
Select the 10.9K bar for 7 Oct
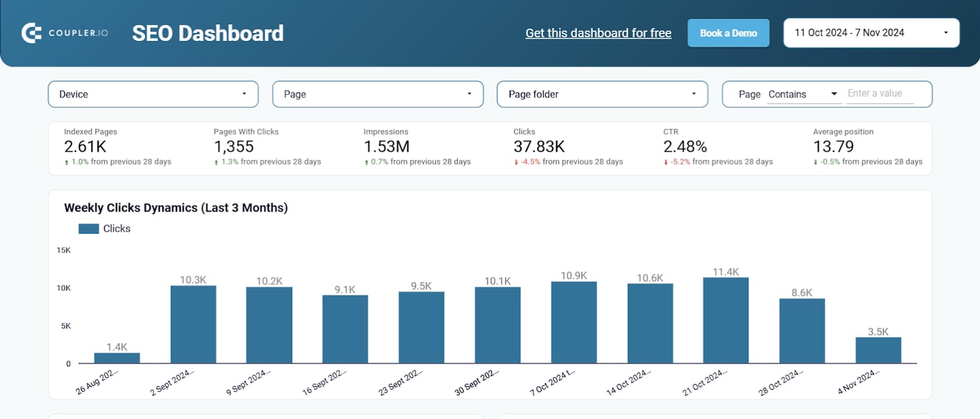tap(574, 322)
